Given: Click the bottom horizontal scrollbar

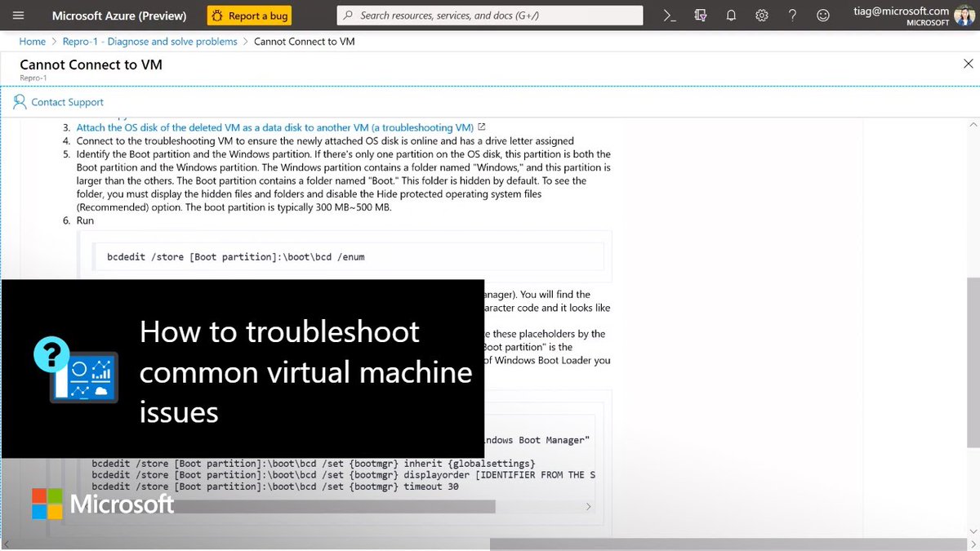Looking at the screenshot, I should click(x=729, y=544).
